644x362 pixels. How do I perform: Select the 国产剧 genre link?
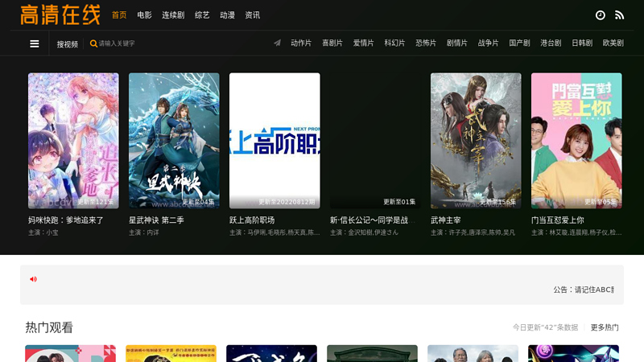pyautogui.click(x=519, y=43)
